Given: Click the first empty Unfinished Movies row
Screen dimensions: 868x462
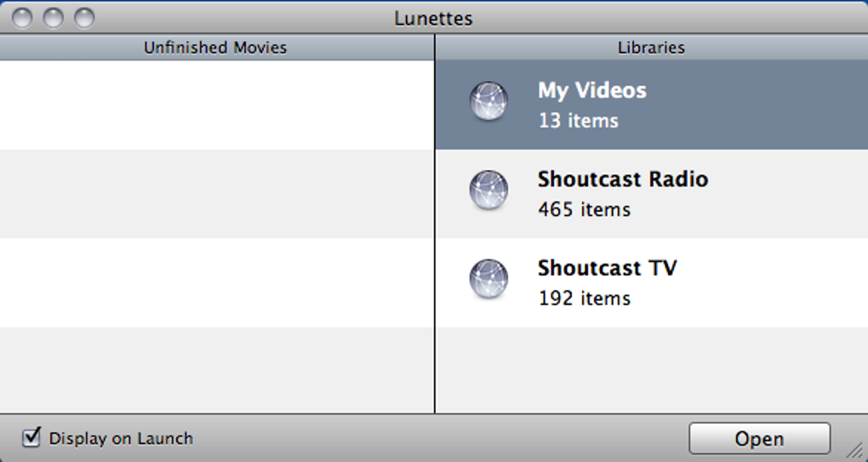Looking at the screenshot, I should tap(216, 105).
